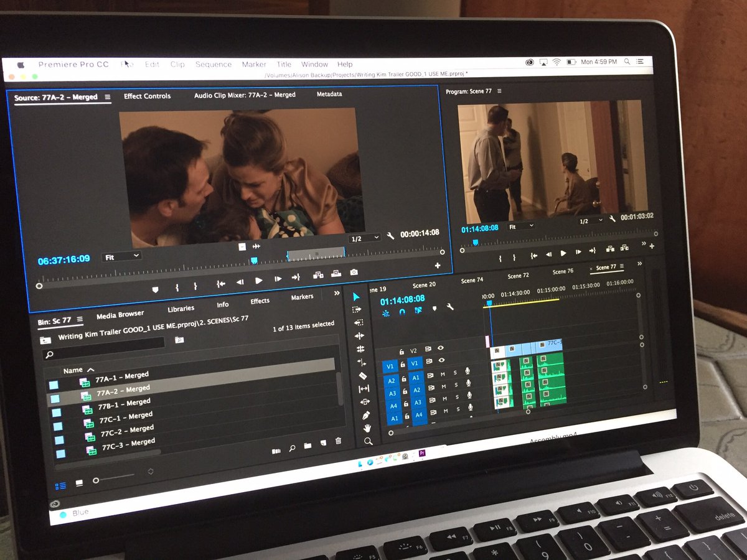The width and height of the screenshot is (747, 560).
Task: Play sequence in Program monitor
Action: 563,253
